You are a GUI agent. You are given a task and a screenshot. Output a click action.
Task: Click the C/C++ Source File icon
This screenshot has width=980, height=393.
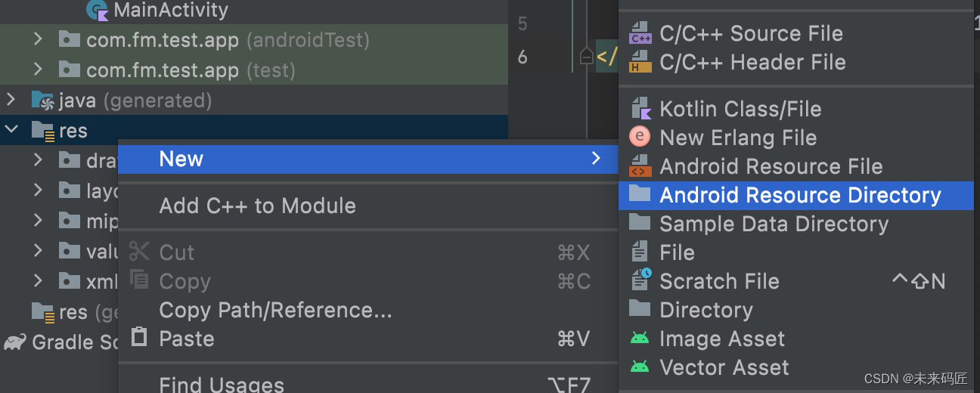[640, 34]
